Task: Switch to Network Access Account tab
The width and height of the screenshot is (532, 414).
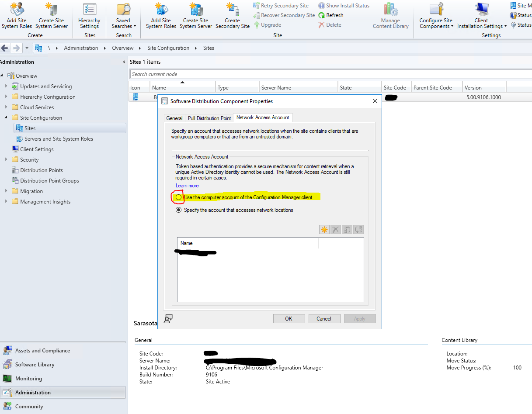Action: click(x=263, y=117)
